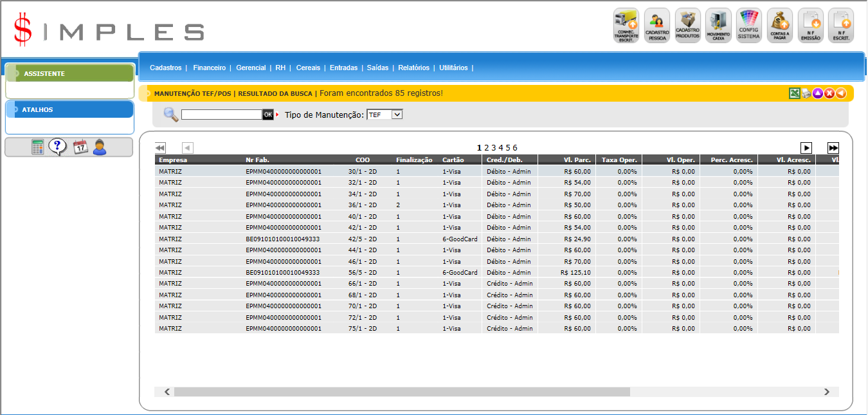Image resolution: width=868 pixels, height=415 pixels.
Task: Print results using the printer icon
Action: (x=806, y=93)
